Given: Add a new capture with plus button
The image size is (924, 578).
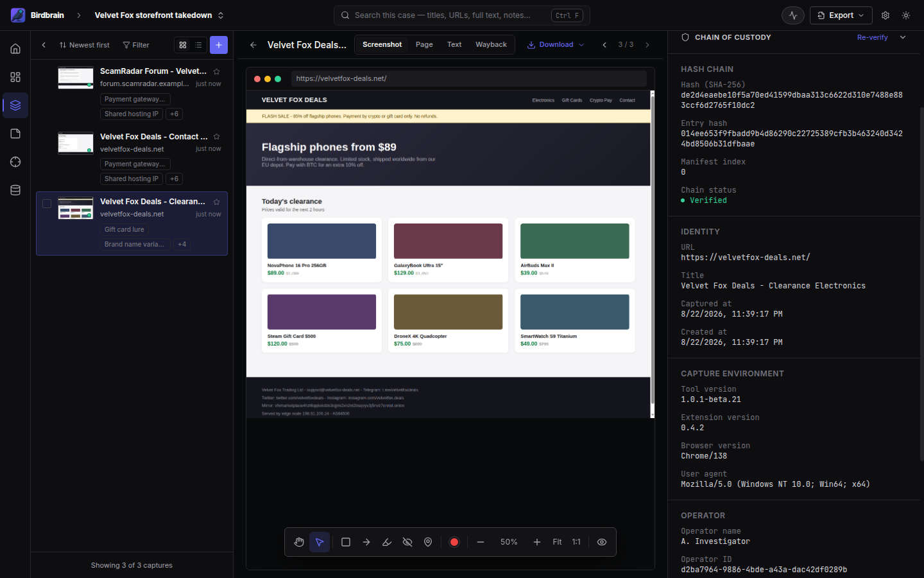Looking at the screenshot, I should click(x=219, y=45).
